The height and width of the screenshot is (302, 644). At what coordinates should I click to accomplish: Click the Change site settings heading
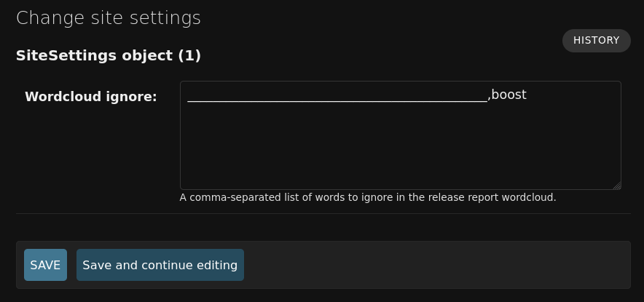point(109,18)
